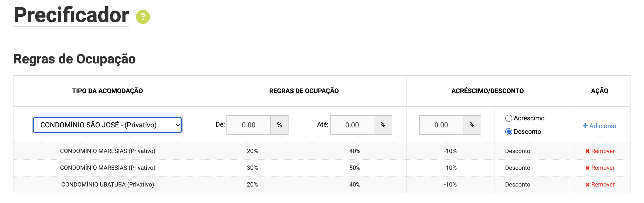644x203 pixels.
Task: Click the Tipo da Acomodação column header
Action: pos(107,91)
